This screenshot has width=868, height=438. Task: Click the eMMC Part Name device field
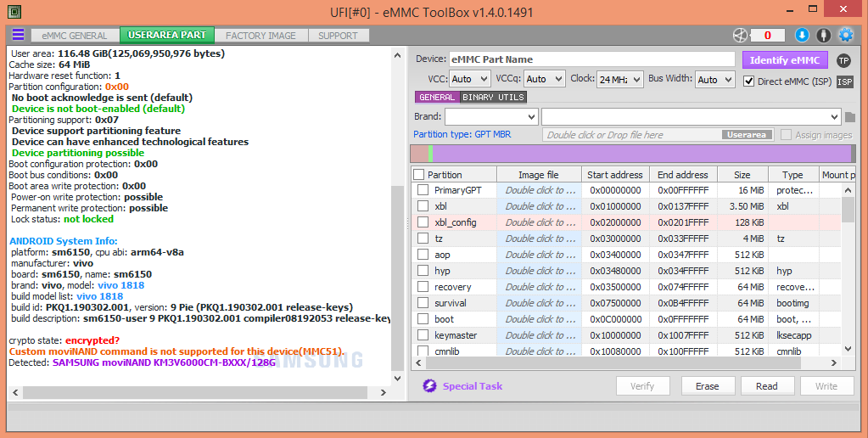(x=591, y=59)
